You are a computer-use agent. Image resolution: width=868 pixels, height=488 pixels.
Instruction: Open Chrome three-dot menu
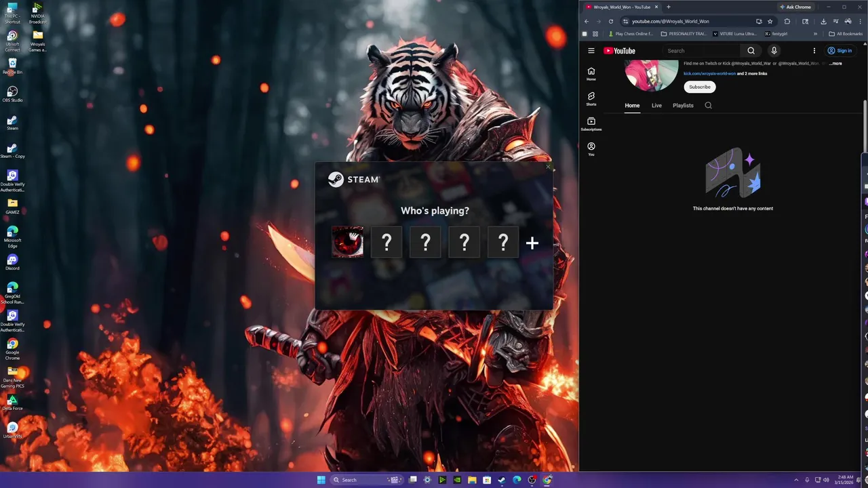[x=860, y=21]
